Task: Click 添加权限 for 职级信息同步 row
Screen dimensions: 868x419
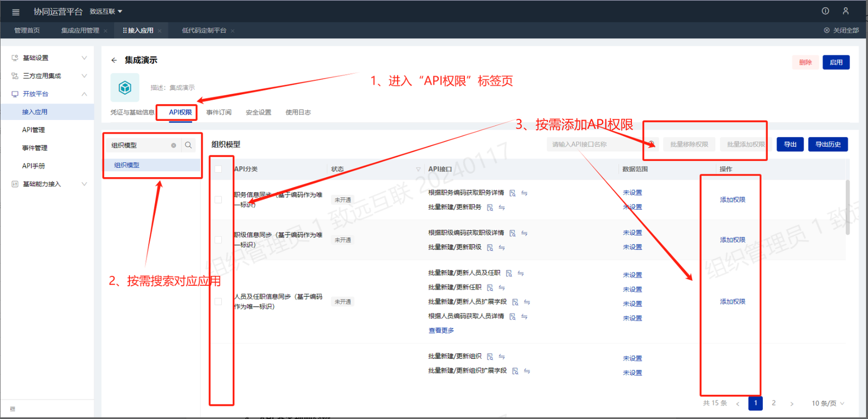Action: [x=732, y=240]
